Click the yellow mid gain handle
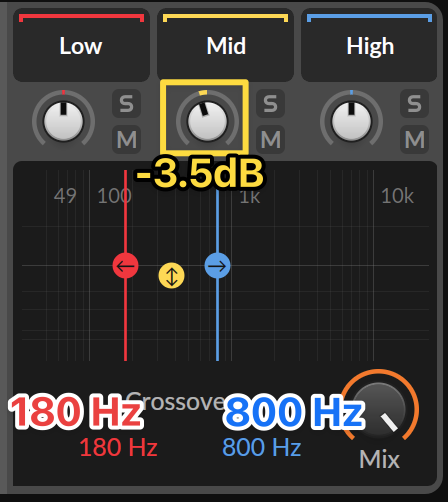Image resolution: width=448 pixels, height=502 pixels. [171, 276]
